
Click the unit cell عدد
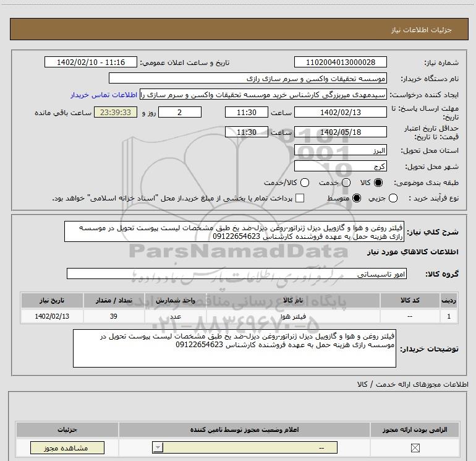tap(176, 316)
